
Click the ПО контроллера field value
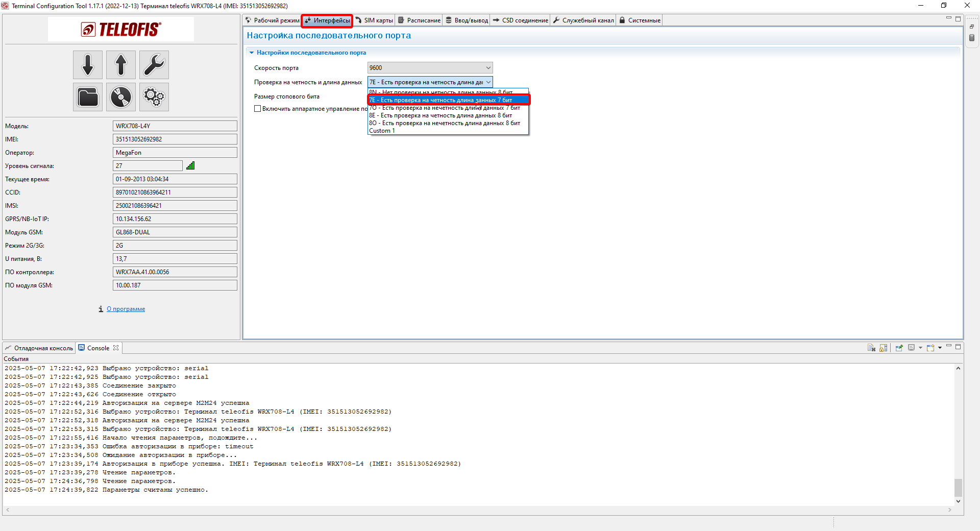(x=175, y=272)
